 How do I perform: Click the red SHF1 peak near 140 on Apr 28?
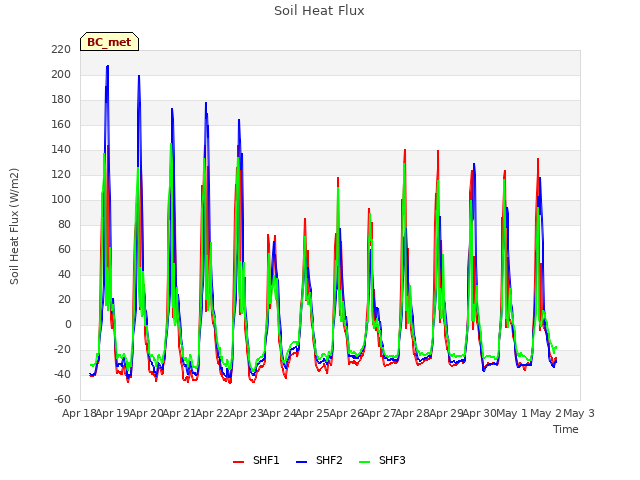coord(438,151)
